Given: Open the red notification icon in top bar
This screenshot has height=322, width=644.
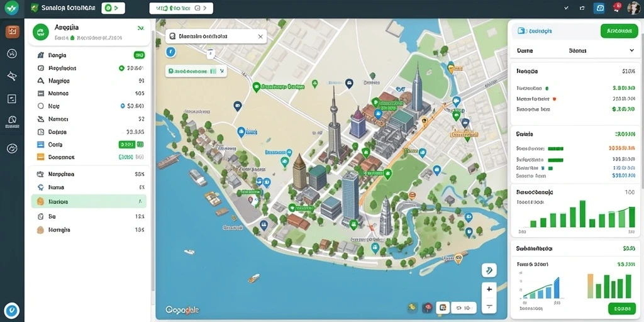Looking at the screenshot, I should [x=617, y=8].
